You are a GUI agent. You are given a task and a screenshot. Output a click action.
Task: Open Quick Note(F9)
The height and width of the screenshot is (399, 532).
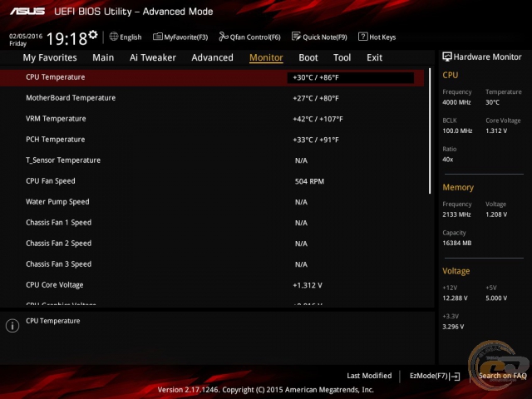325,37
